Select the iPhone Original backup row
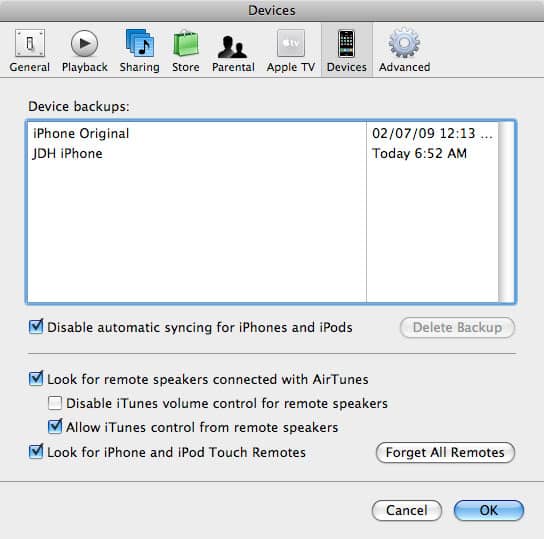This screenshot has width=544, height=539. (x=263, y=134)
